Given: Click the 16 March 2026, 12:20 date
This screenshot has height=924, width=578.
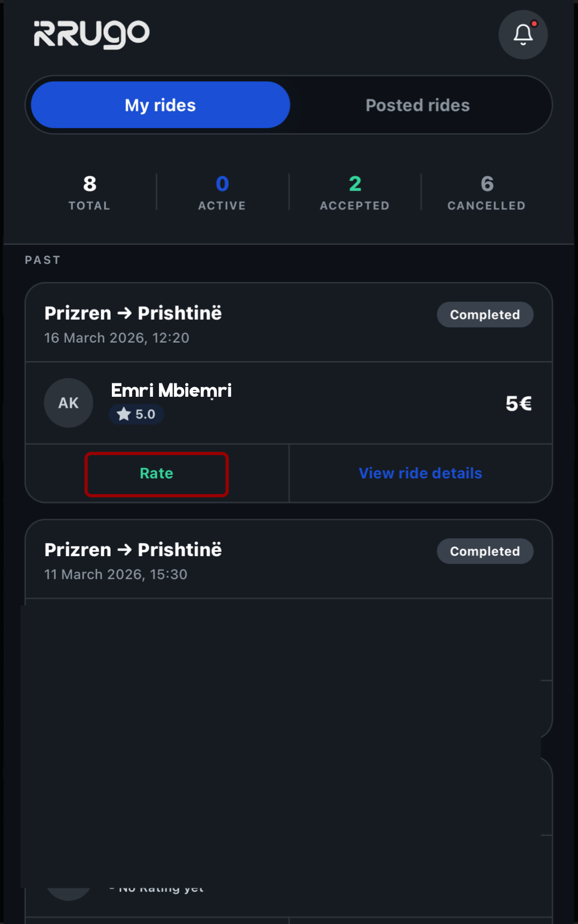Looking at the screenshot, I should (117, 338).
